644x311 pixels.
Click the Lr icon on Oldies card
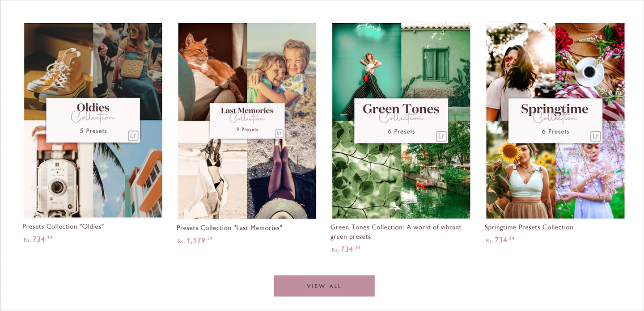click(x=133, y=136)
